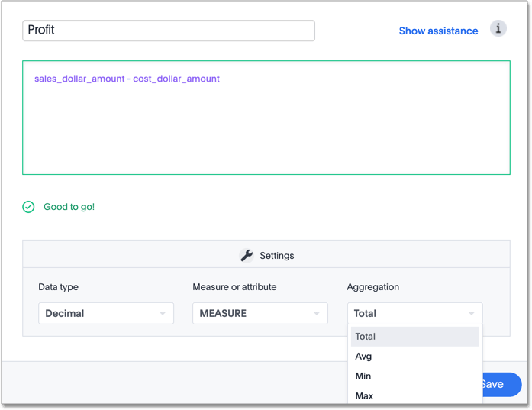Click the Measure or attribute label

(234, 287)
